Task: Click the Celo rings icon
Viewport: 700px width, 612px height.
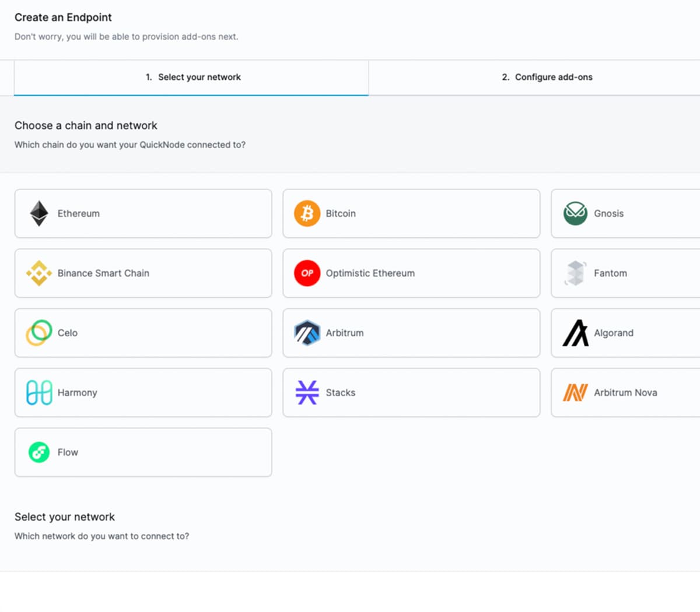Action: coord(39,333)
